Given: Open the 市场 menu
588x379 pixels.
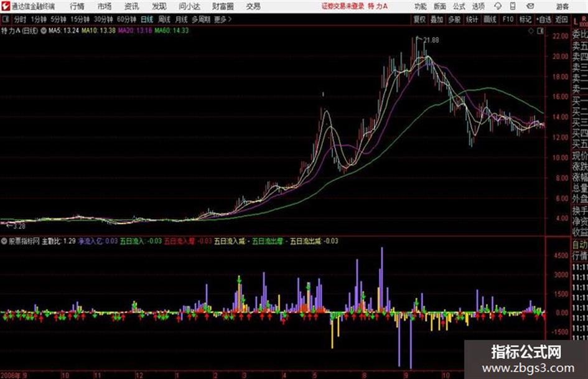Looking at the screenshot, I should (105, 6).
